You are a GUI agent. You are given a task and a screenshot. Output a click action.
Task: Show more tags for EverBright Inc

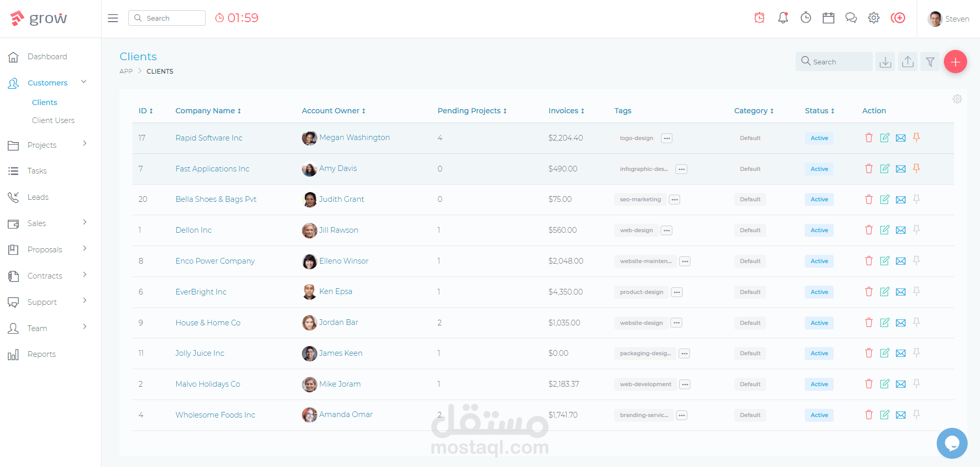click(x=677, y=292)
